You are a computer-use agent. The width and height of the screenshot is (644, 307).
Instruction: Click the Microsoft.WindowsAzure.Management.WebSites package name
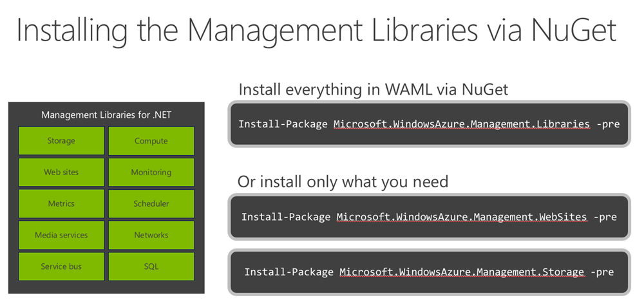(461, 217)
